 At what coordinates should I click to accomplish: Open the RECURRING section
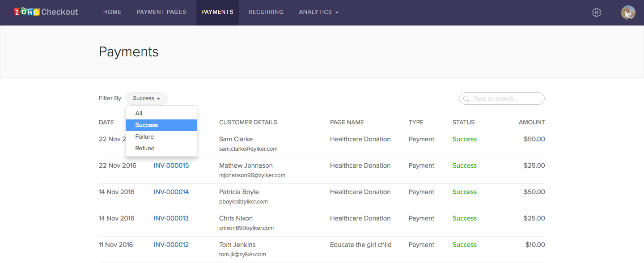coord(266,12)
